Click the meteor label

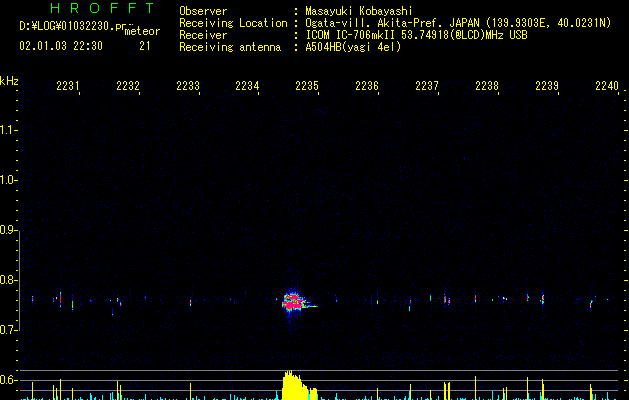point(142,31)
